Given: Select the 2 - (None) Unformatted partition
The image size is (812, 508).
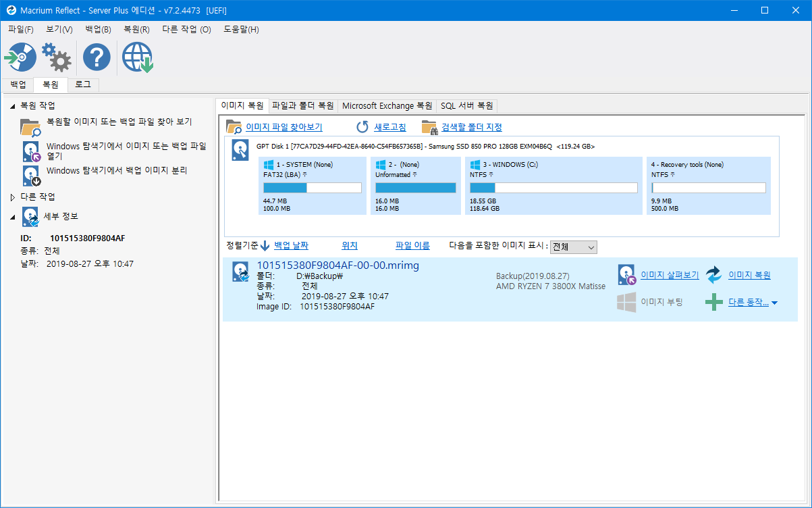Looking at the screenshot, I should coord(416,186).
